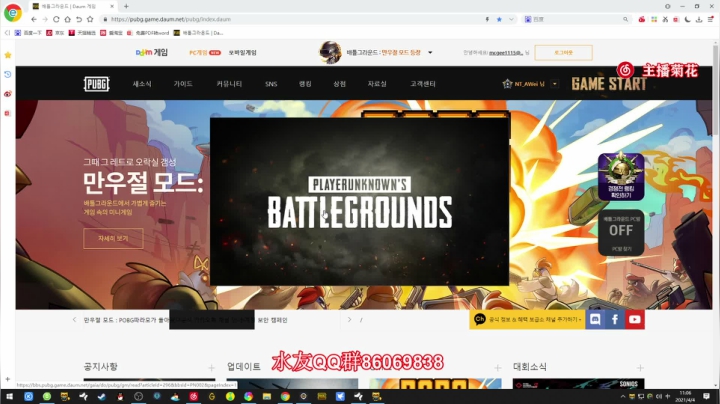
Task: Click the red Weibo extension icon in toolbar
Action: click(x=642, y=19)
